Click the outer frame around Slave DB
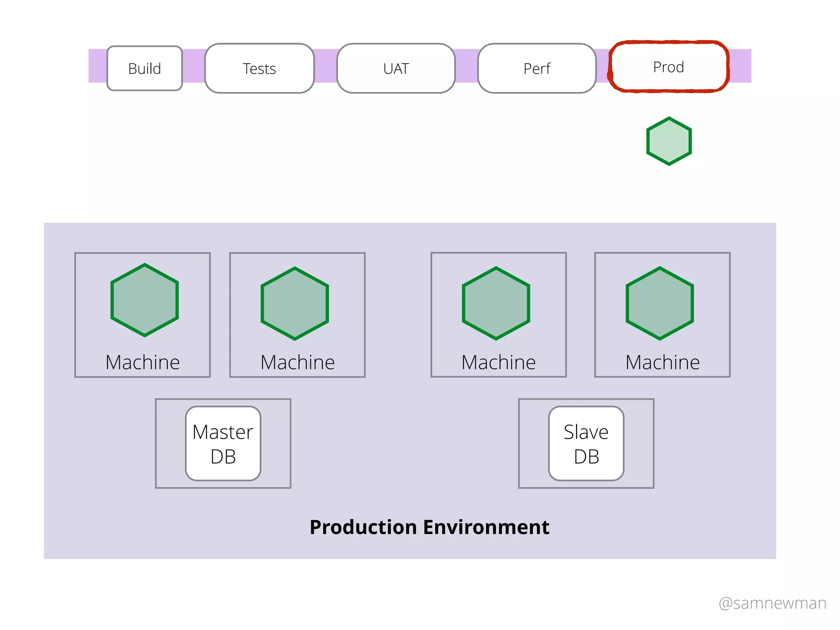The image size is (840, 630). point(532,443)
